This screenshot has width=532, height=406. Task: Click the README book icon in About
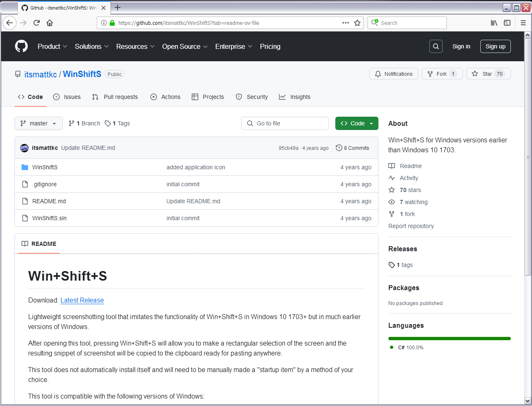[x=392, y=166]
